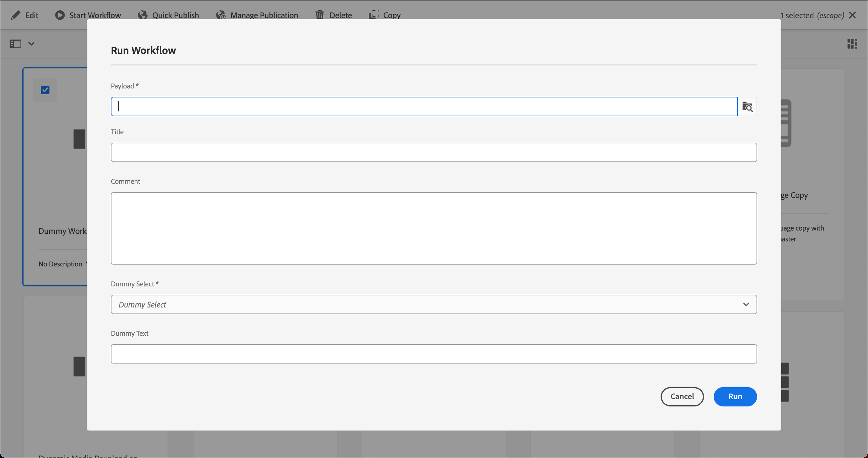The image size is (868, 458).
Task: Switch view using the grid view icon
Action: tap(852, 43)
